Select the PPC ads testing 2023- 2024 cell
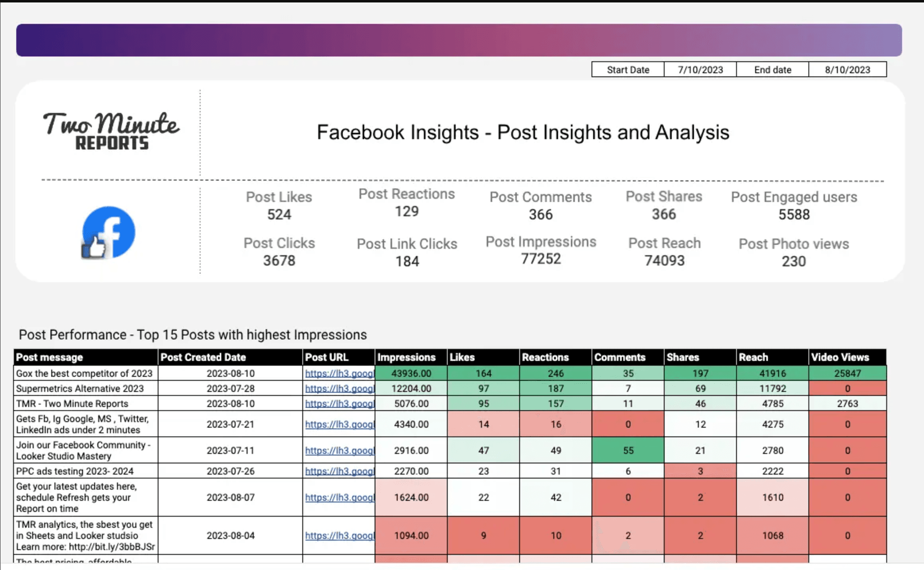924x570 pixels. 86,471
